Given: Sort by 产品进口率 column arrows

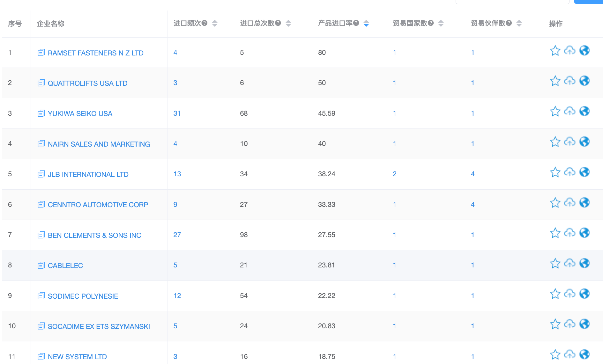Looking at the screenshot, I should [x=366, y=23].
